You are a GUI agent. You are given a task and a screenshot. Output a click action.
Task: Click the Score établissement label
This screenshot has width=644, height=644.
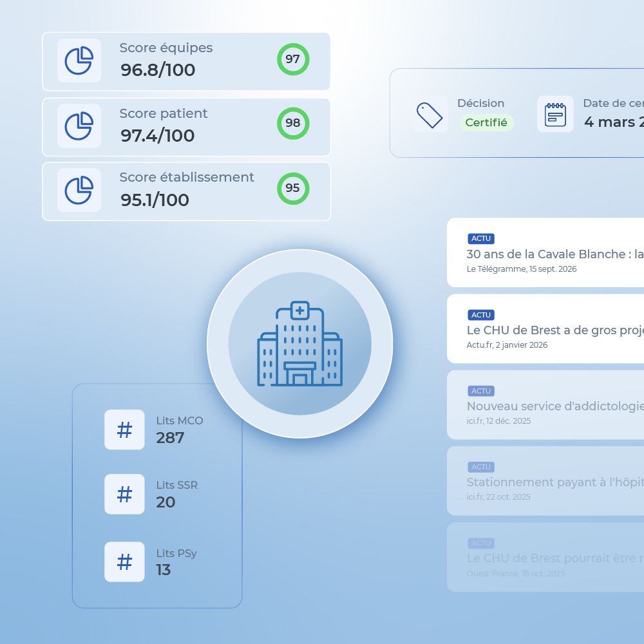(187, 177)
